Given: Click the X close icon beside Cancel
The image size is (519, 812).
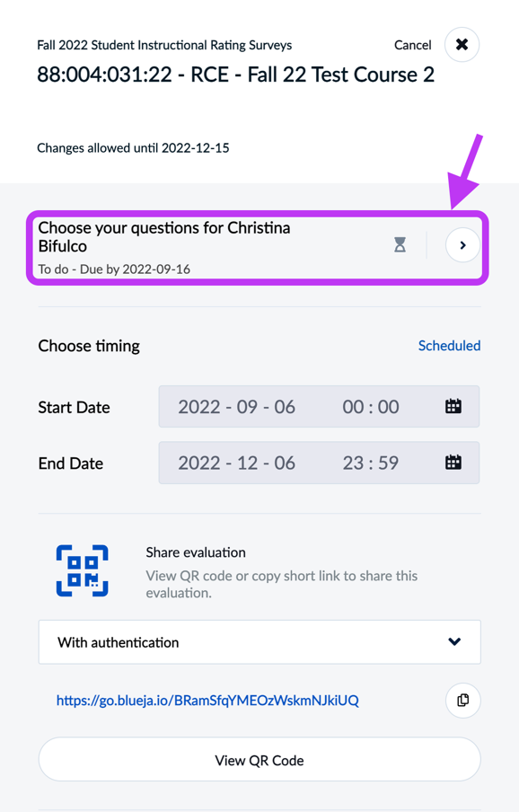Looking at the screenshot, I should tap(462, 45).
